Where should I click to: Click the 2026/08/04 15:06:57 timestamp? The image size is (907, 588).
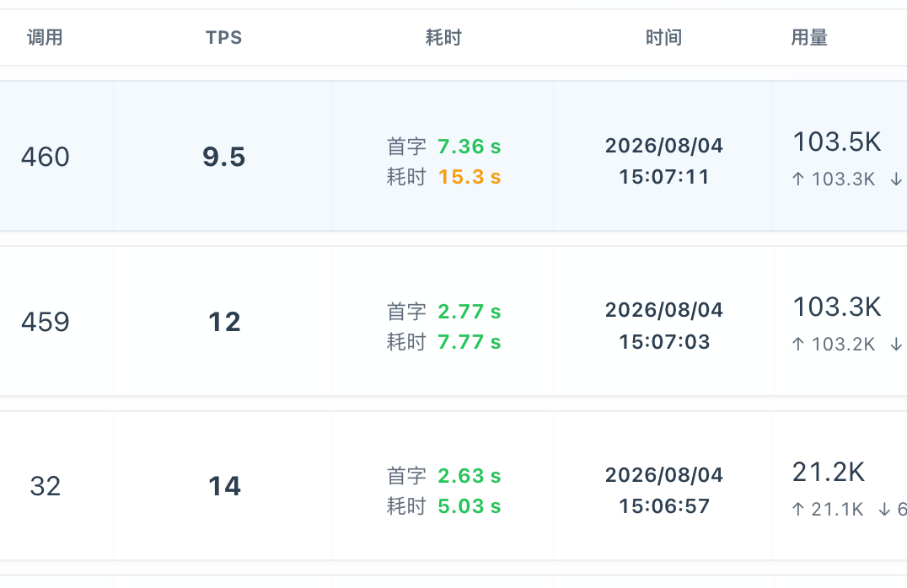(x=664, y=490)
